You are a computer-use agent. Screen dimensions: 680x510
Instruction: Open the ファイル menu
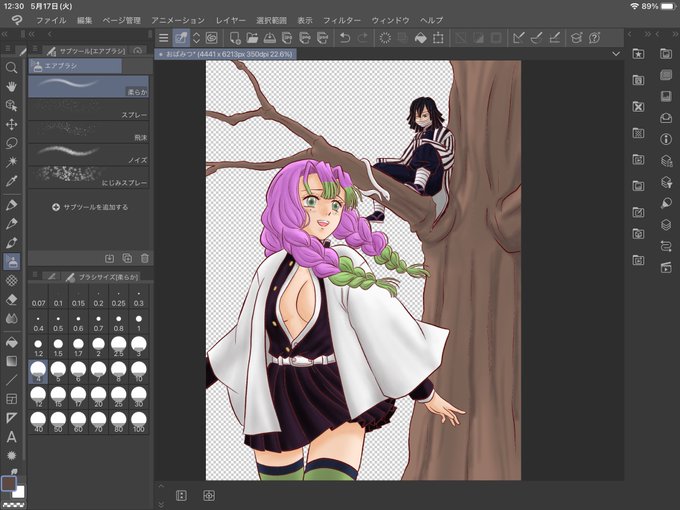(51, 20)
